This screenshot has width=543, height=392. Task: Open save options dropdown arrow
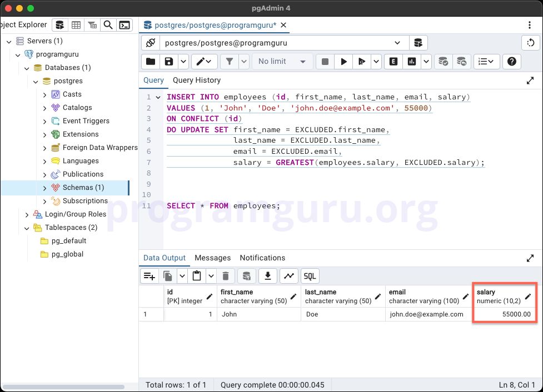pyautogui.click(x=183, y=62)
